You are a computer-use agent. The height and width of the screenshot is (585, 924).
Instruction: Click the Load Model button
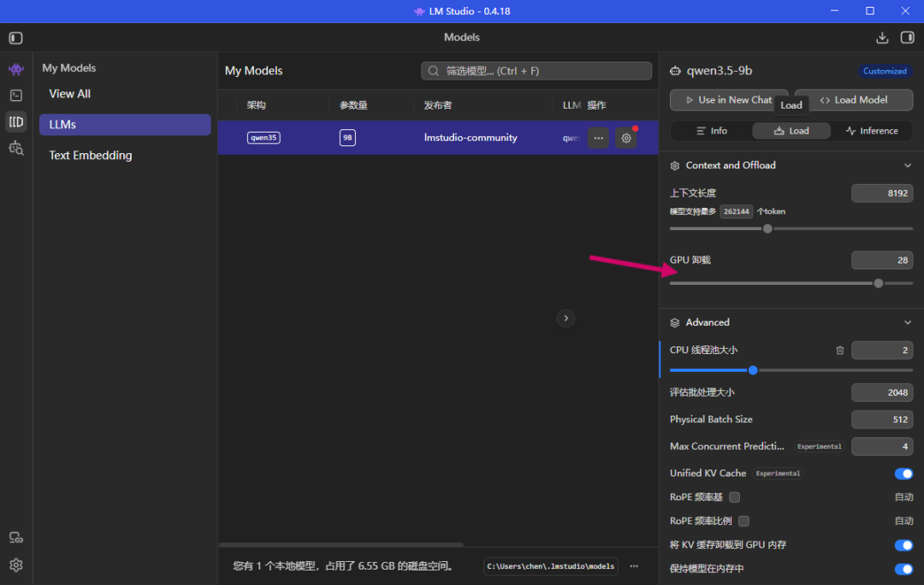[x=854, y=100]
